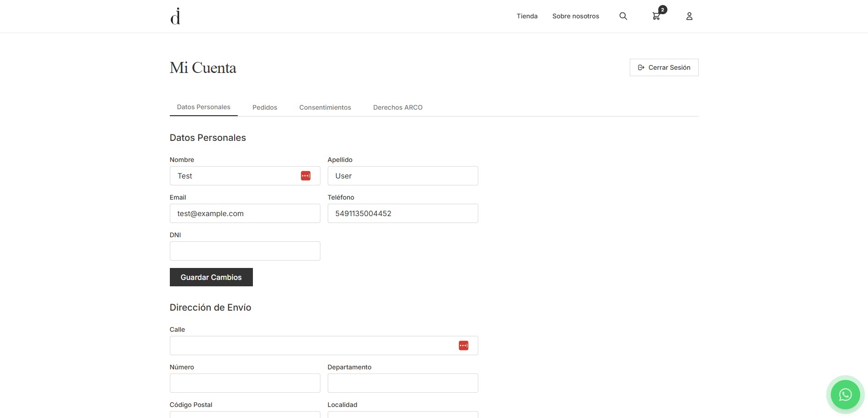
Task: Focus the Departamento input field
Action: tap(403, 383)
